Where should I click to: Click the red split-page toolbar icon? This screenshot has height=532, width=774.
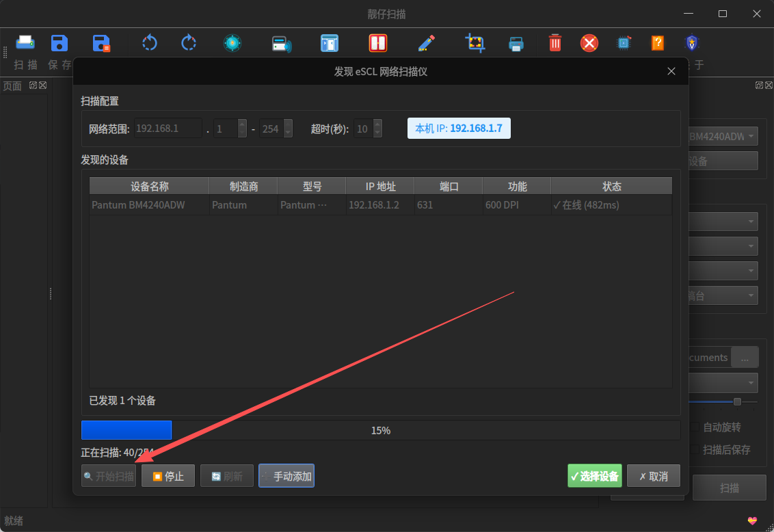tap(377, 43)
